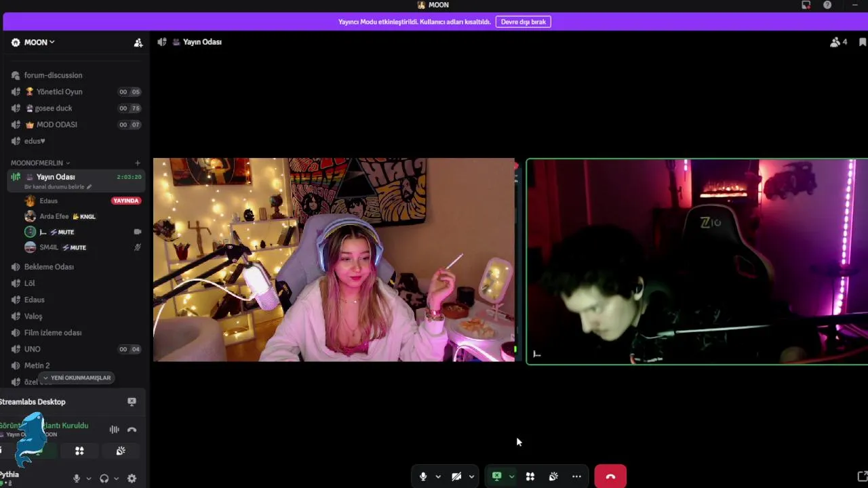868x488 pixels.
Task: Pop out the call window icon
Action: click(862, 476)
